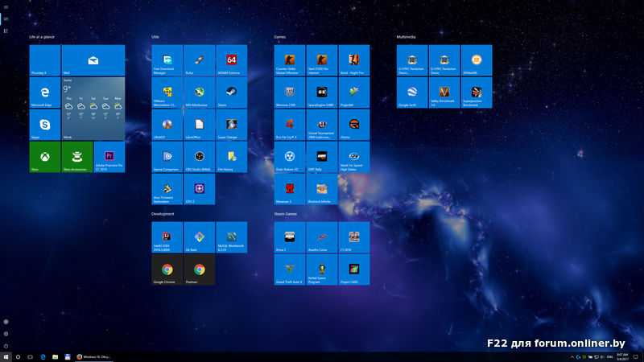Open the Google Earth tile
The image size is (644, 362).
(412, 93)
